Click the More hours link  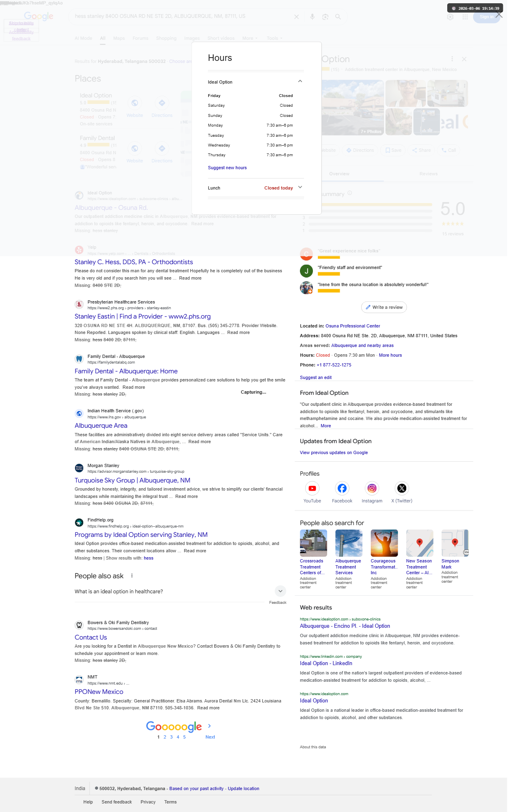[x=390, y=355]
